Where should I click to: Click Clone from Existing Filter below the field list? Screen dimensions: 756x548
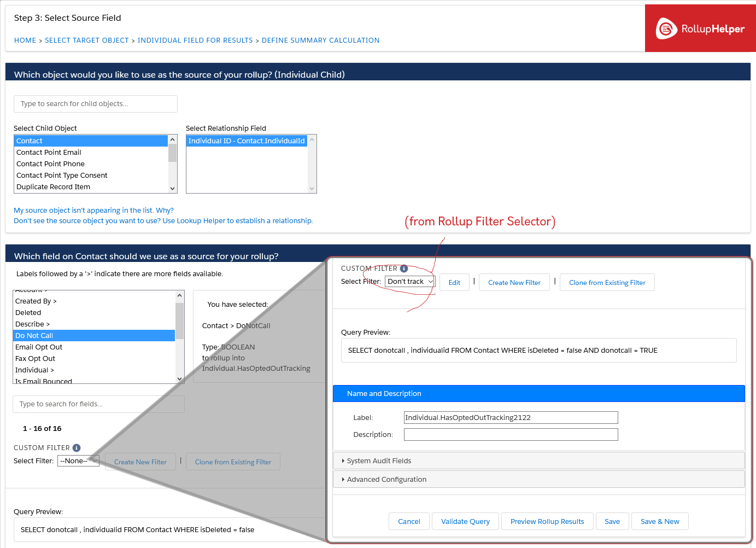click(x=233, y=462)
